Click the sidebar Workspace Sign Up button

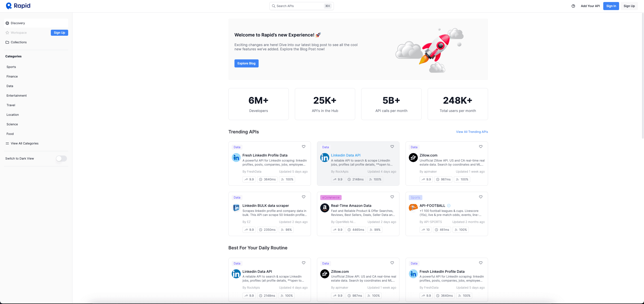pyautogui.click(x=59, y=33)
